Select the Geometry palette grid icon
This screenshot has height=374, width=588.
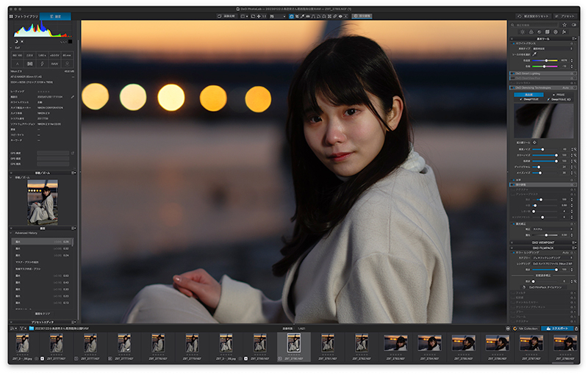click(548, 32)
